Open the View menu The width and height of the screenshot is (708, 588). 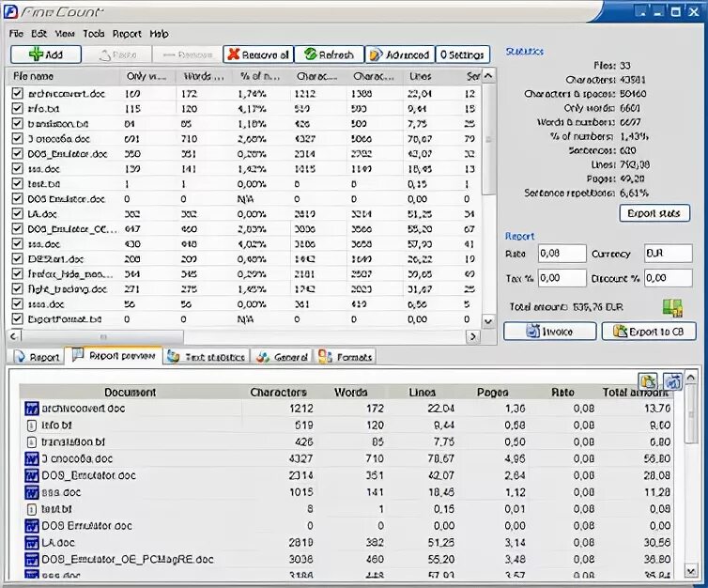[x=65, y=34]
